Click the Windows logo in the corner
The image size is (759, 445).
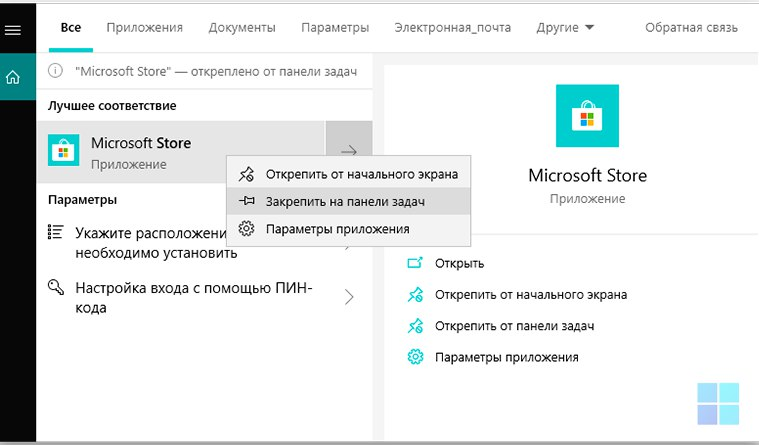[719, 403]
